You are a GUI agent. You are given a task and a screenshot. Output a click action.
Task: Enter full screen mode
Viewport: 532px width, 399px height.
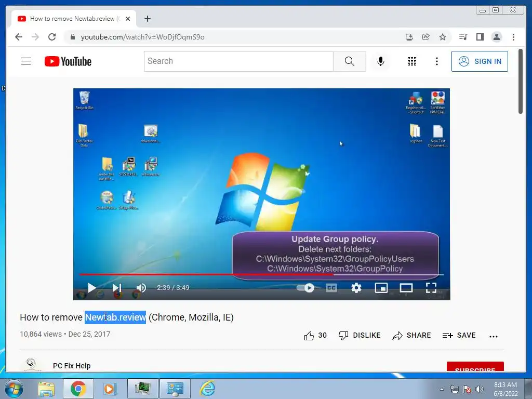[x=431, y=288]
